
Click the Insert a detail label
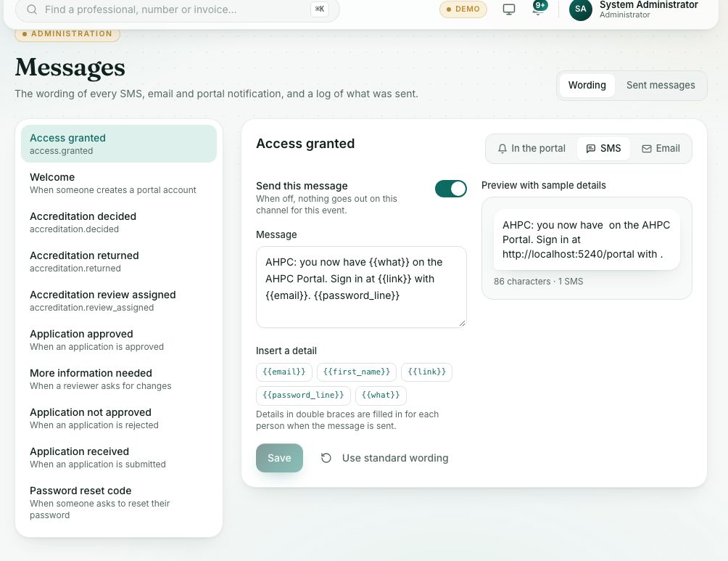point(286,351)
